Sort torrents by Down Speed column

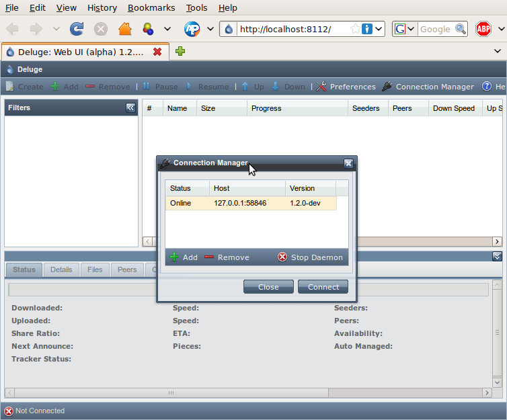[x=455, y=108]
